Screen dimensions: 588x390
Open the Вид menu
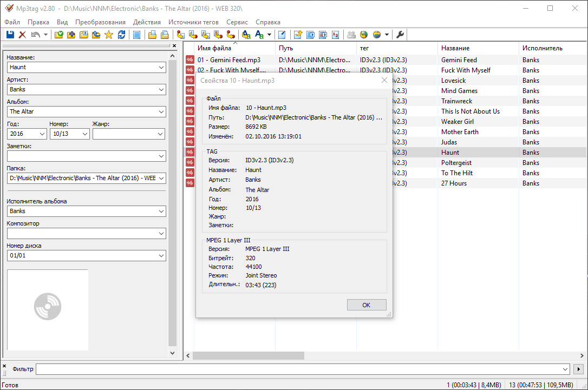[x=62, y=22]
